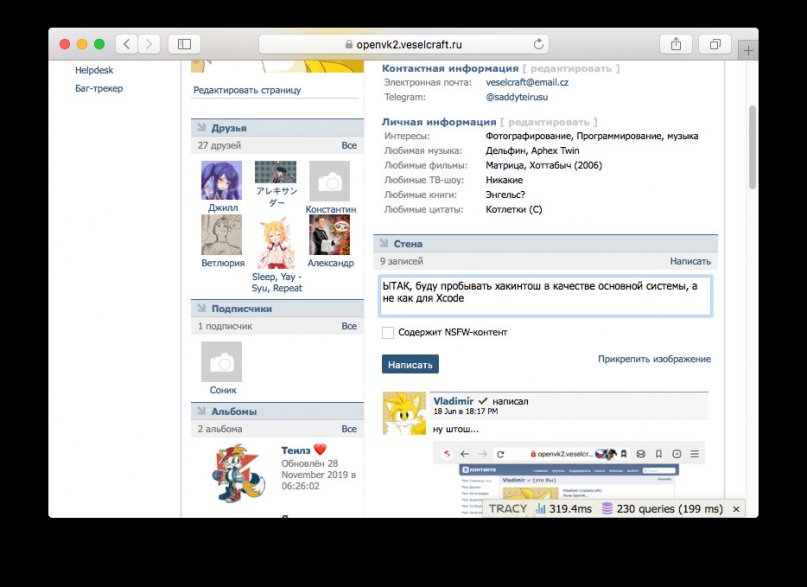Click the Друзья section arrow icon

(x=201, y=127)
